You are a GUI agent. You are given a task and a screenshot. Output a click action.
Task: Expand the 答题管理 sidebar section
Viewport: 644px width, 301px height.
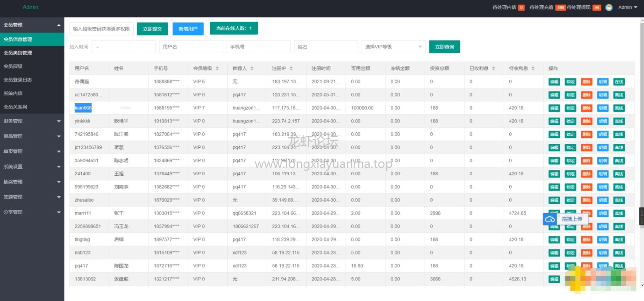point(32,197)
